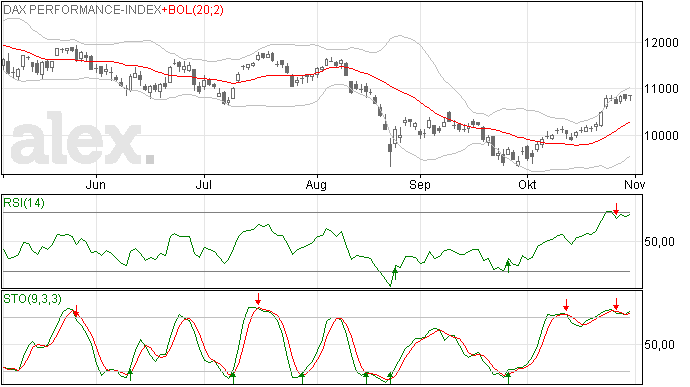Click the red sell arrow in RSI panel

(x=617, y=209)
